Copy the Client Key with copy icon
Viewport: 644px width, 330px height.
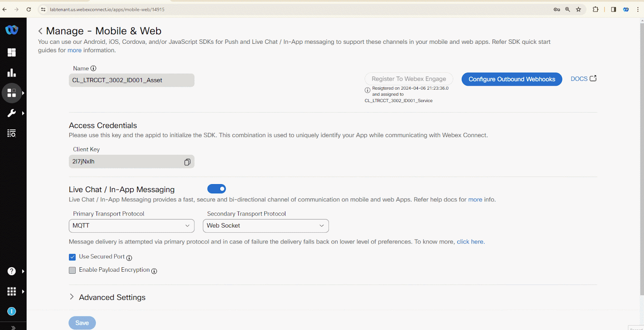pyautogui.click(x=187, y=162)
